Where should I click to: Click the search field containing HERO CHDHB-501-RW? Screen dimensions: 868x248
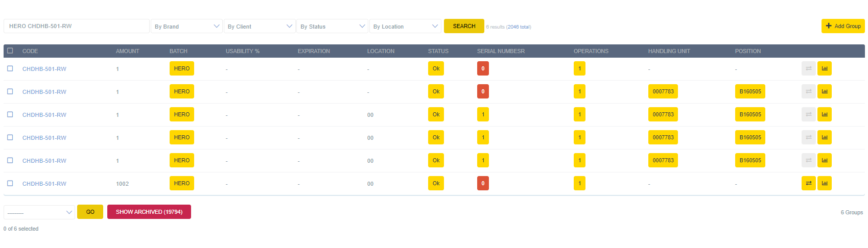pyautogui.click(x=77, y=26)
